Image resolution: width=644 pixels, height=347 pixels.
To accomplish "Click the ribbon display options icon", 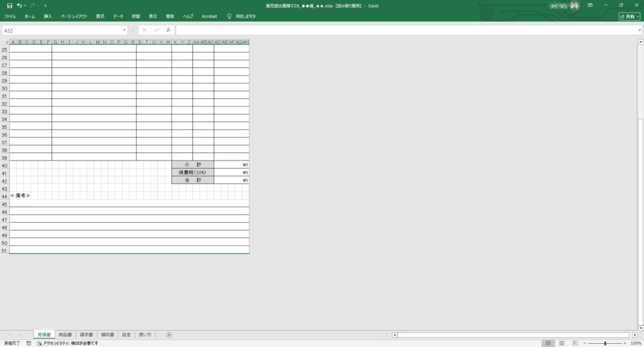I will pyautogui.click(x=590, y=5).
